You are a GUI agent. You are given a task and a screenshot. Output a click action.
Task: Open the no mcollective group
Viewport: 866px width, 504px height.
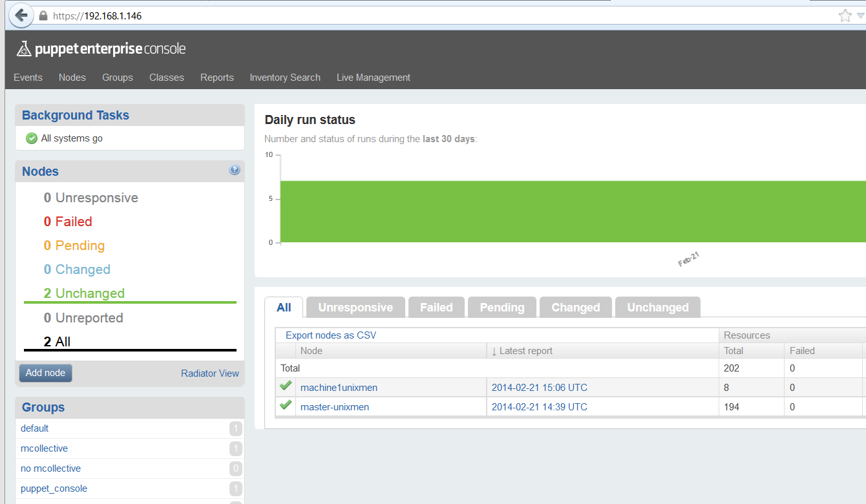click(x=51, y=468)
